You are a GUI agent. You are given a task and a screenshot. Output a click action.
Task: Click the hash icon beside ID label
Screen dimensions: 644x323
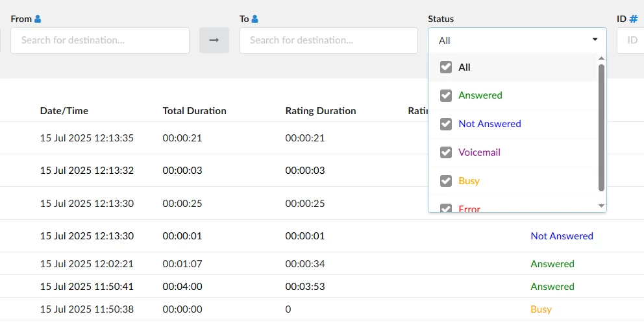click(x=633, y=19)
